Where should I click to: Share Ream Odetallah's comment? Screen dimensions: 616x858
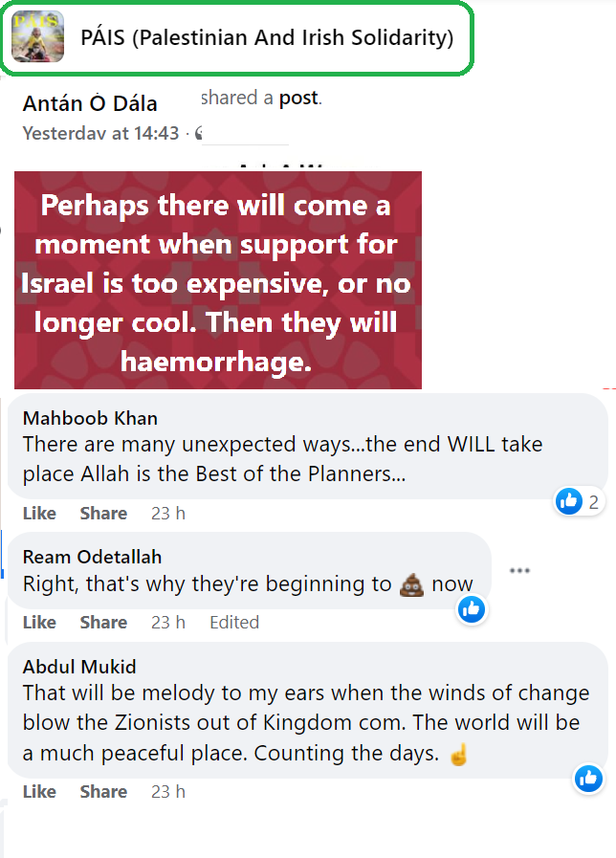point(103,623)
